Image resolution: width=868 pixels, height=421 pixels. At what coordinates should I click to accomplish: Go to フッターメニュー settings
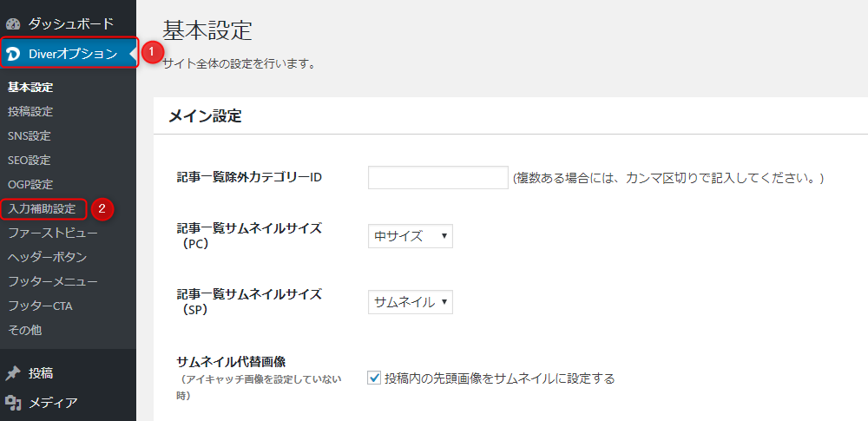(52, 282)
